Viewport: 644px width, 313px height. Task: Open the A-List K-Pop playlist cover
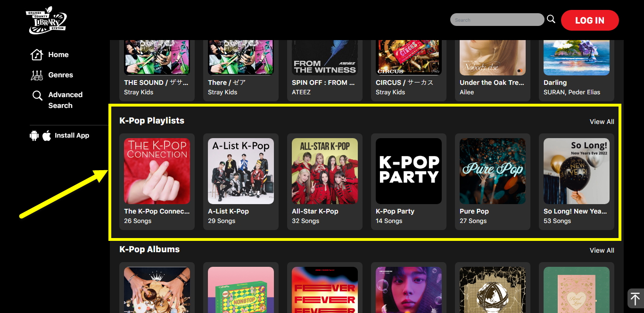[241, 171]
